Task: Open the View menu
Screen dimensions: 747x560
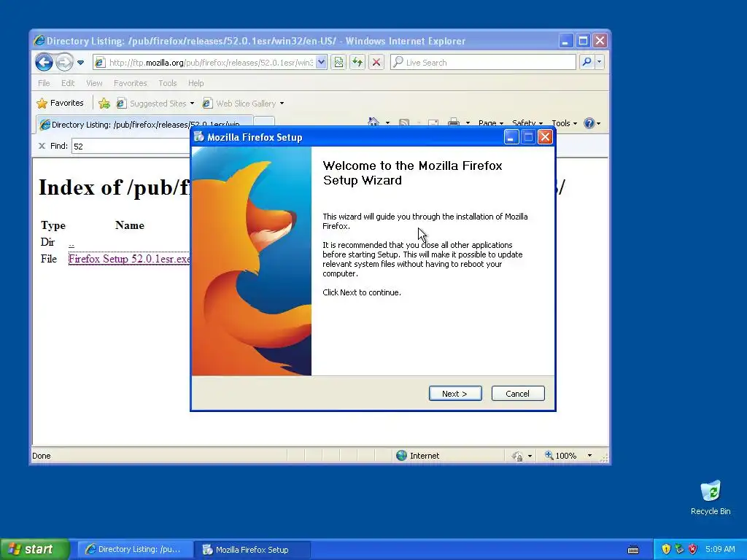Action: coord(94,83)
